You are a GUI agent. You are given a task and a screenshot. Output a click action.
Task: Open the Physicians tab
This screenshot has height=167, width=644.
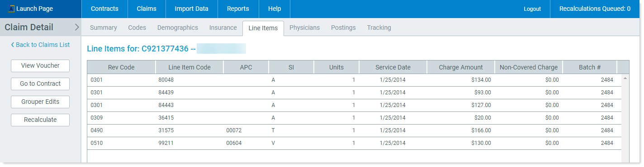coord(304,28)
